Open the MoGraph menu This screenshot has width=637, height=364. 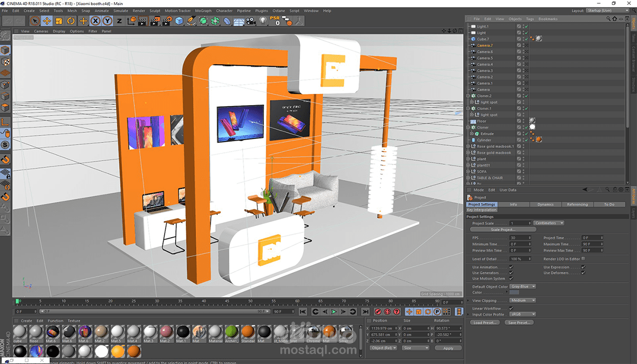203,11
